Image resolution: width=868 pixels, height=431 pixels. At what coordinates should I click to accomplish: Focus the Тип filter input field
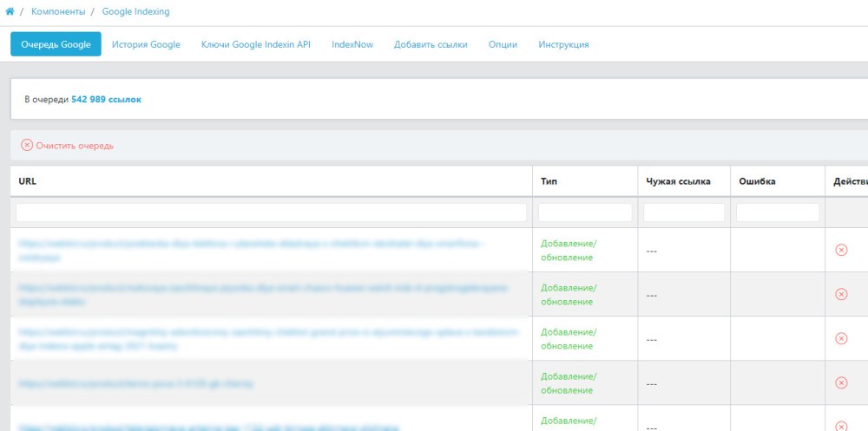[585, 212]
